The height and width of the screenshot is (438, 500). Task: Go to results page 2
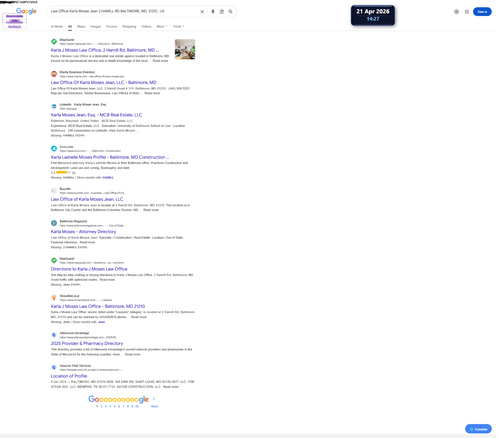[101, 406]
